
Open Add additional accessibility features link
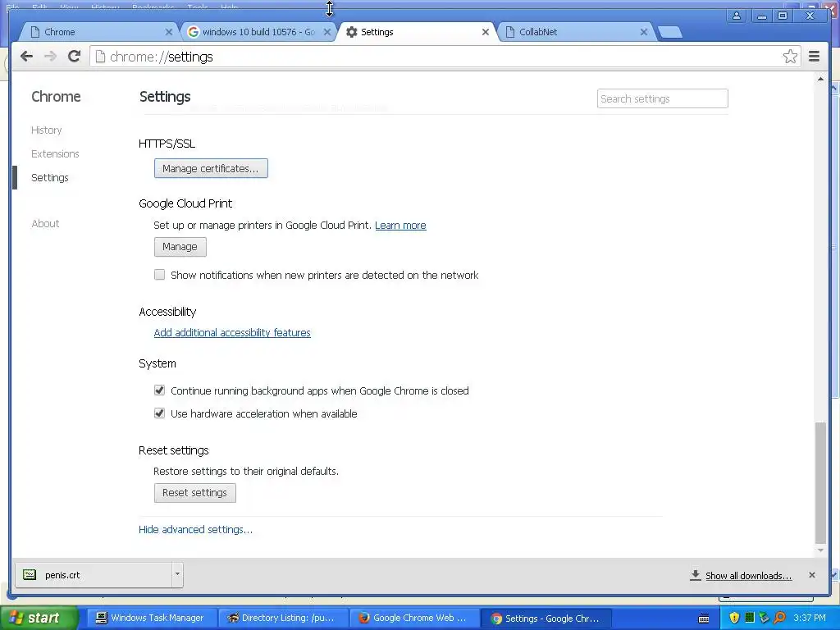click(x=232, y=333)
